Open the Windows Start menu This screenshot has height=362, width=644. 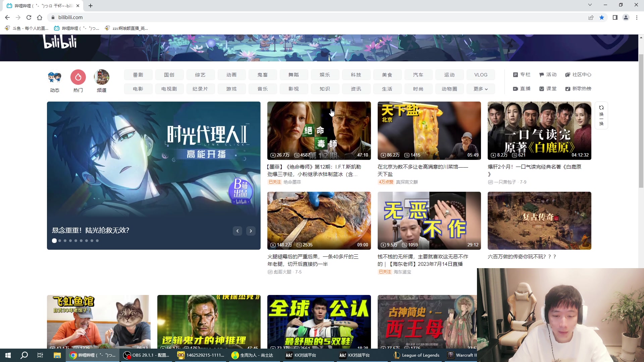[x=8, y=355]
